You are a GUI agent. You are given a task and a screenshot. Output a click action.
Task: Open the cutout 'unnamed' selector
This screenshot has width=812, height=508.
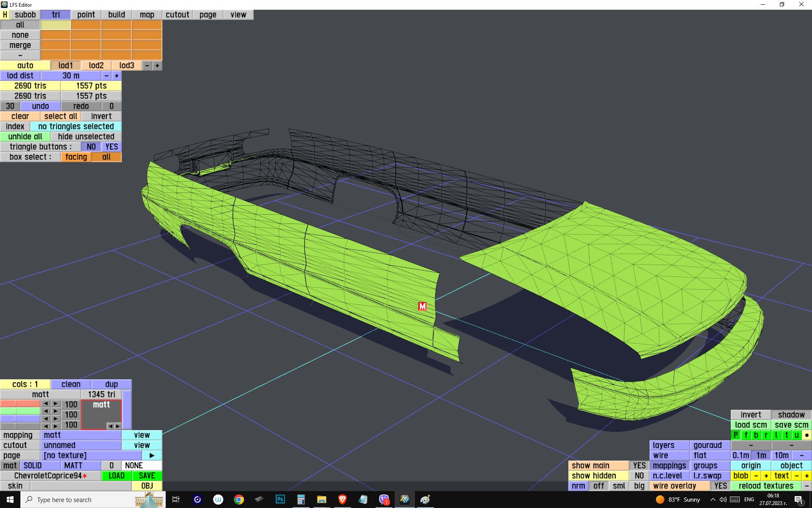(81, 445)
